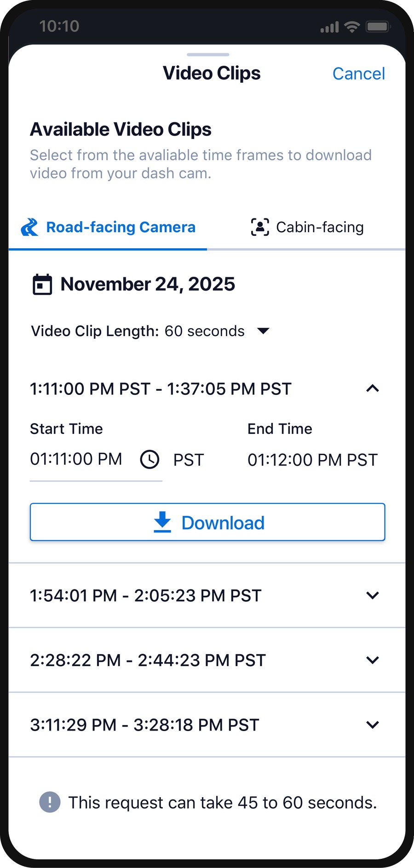Click the Start Time input field

tap(76, 459)
